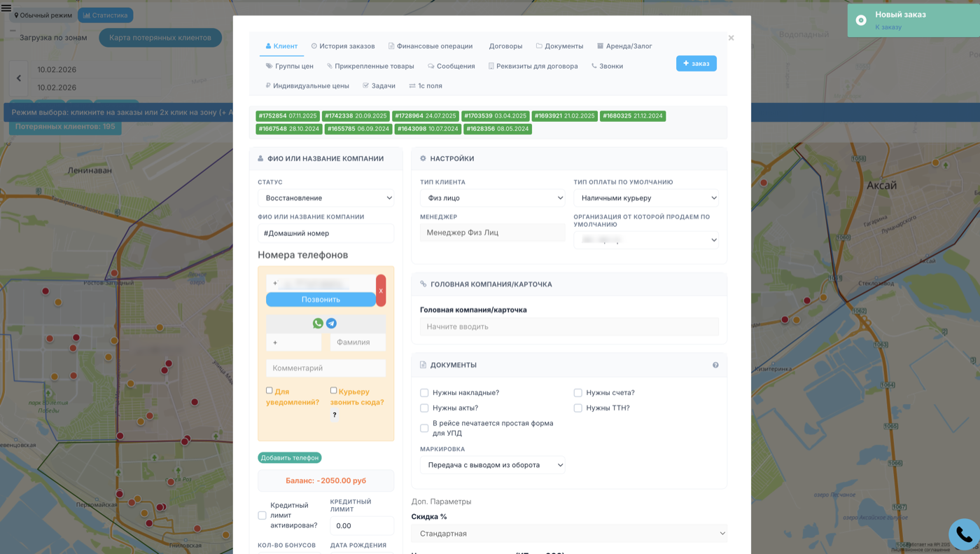
Task: Open order badge #1752854
Action: [x=287, y=115]
